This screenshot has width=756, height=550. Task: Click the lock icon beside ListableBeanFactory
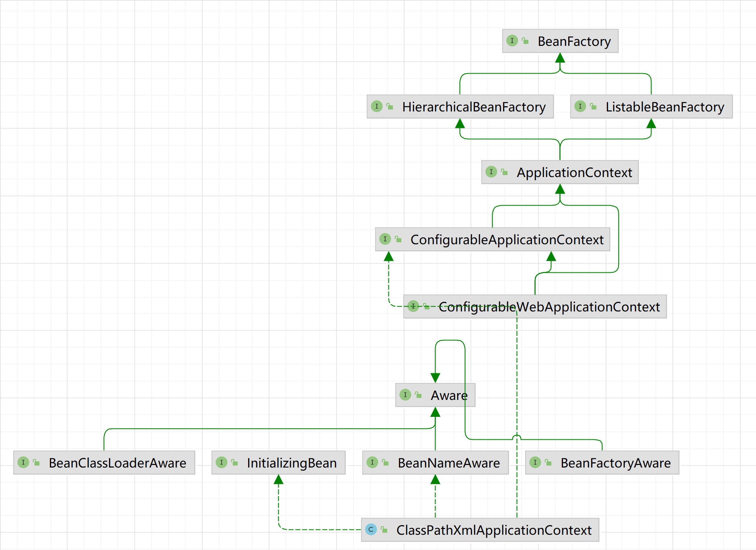coord(593,106)
